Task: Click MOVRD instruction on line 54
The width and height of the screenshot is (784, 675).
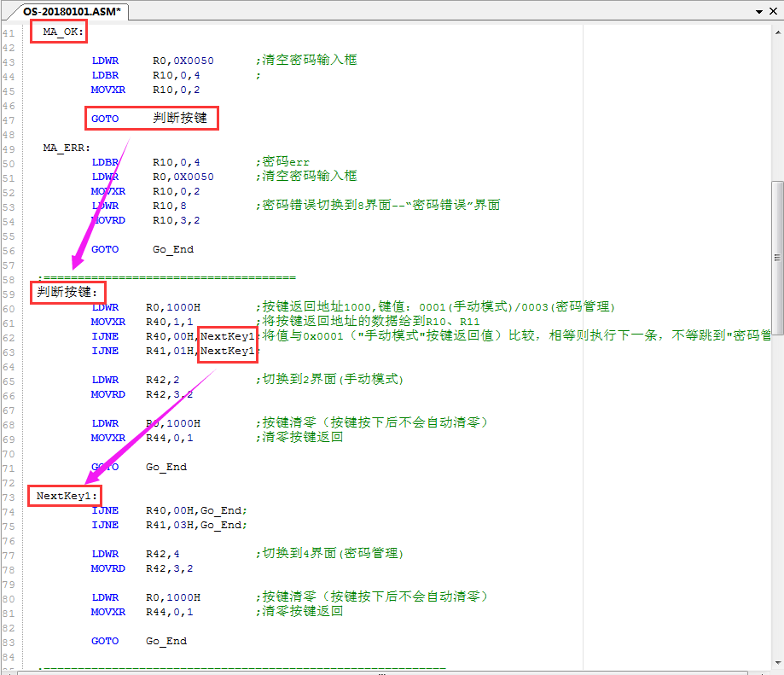Action: pos(108,220)
